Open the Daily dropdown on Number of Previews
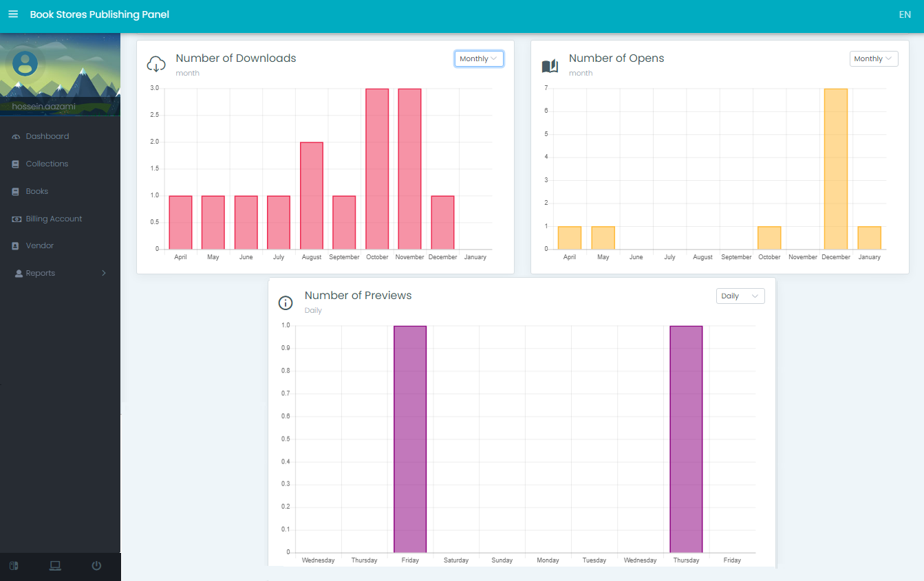The height and width of the screenshot is (581, 924). click(740, 296)
